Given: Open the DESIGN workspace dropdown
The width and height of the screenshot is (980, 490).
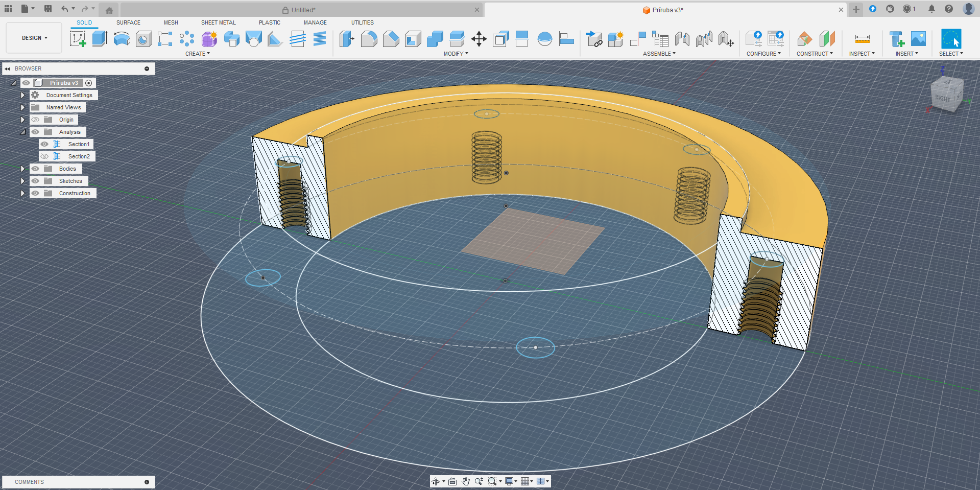Looking at the screenshot, I should click(34, 38).
